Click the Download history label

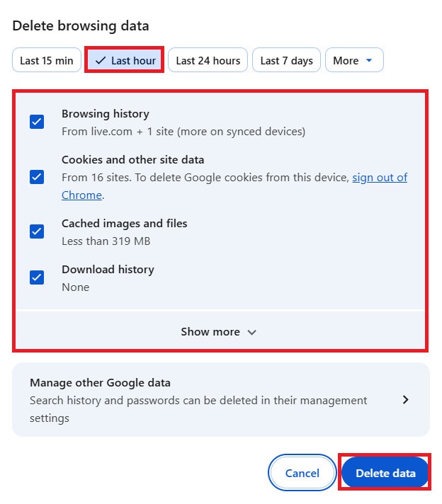click(108, 270)
